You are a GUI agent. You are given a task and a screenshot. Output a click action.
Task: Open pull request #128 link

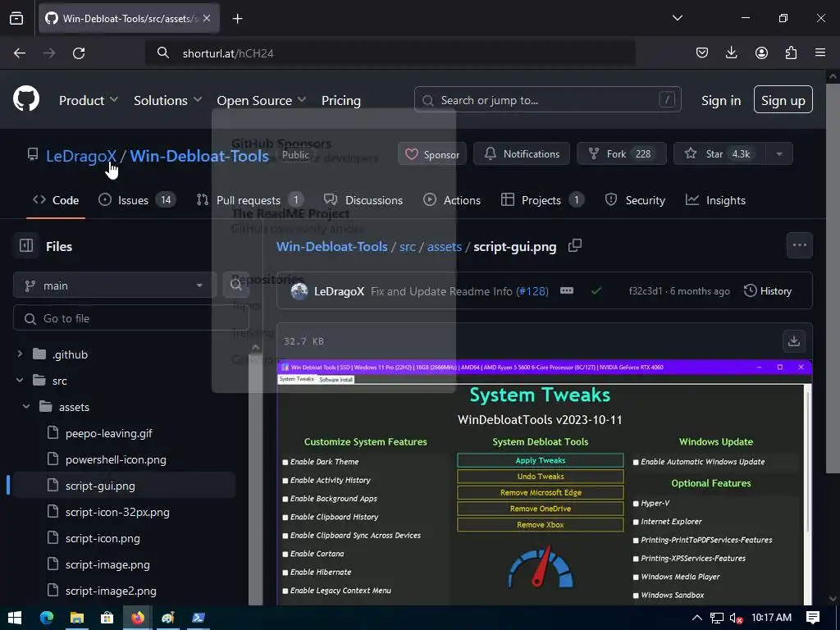532,291
